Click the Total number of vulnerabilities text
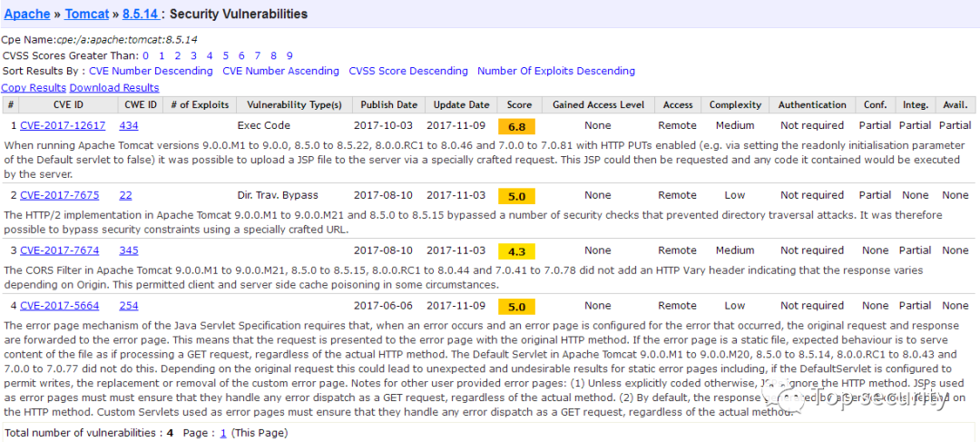The width and height of the screenshot is (980, 442). (89, 433)
